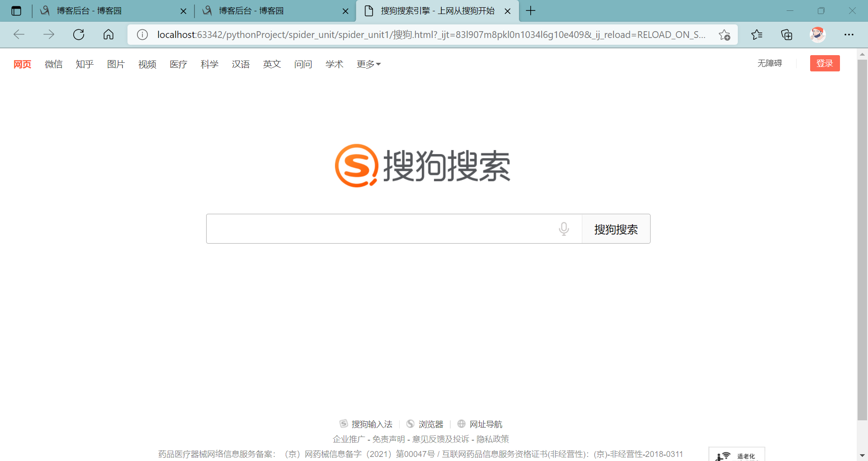Viewport: 868px width, 461px height.
Task: Open the user profile avatar
Action: pyautogui.click(x=817, y=34)
